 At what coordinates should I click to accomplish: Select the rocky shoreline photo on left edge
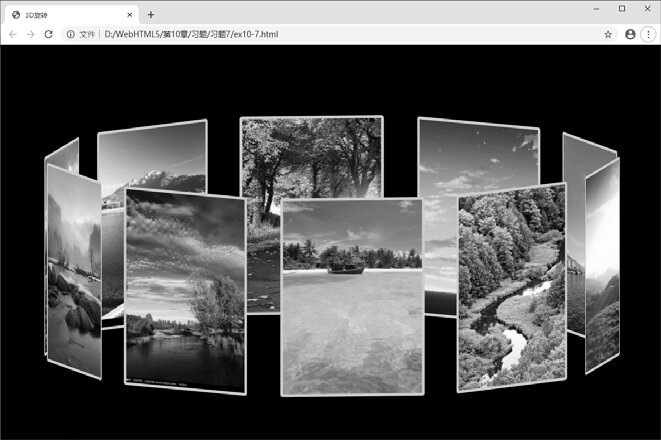[73, 272]
